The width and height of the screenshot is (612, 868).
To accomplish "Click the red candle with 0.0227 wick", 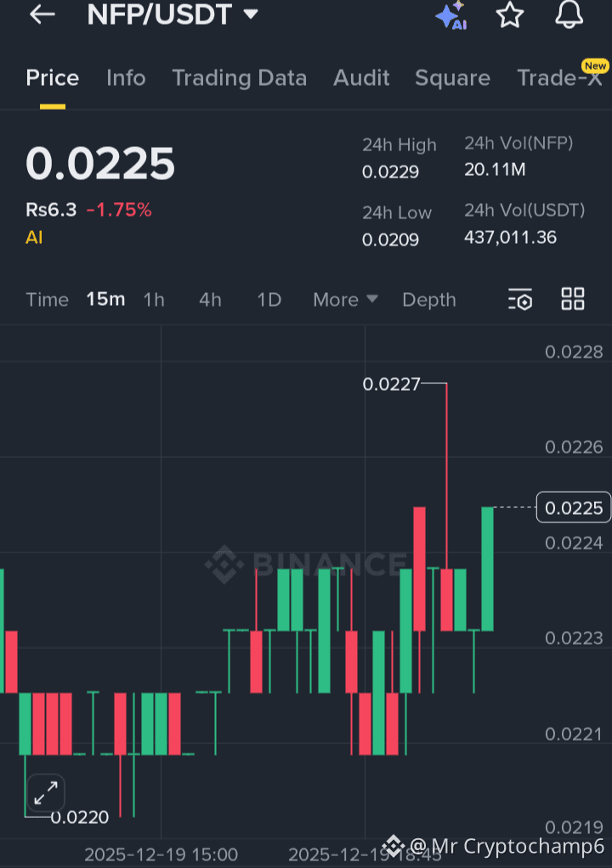I will click(x=447, y=600).
